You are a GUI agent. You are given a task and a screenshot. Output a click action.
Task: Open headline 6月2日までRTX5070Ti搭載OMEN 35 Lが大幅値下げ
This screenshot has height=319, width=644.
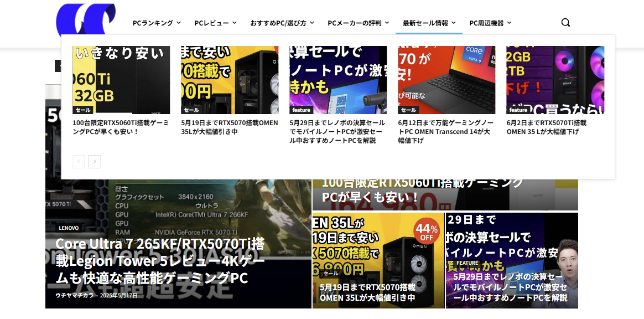click(546, 127)
